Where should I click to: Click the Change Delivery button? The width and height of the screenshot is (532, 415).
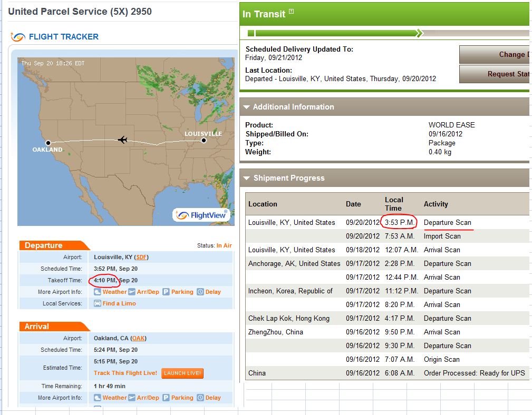click(496, 55)
